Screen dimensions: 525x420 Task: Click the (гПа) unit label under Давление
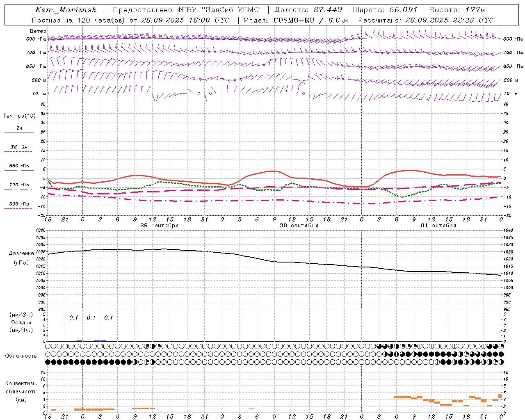click(x=21, y=263)
